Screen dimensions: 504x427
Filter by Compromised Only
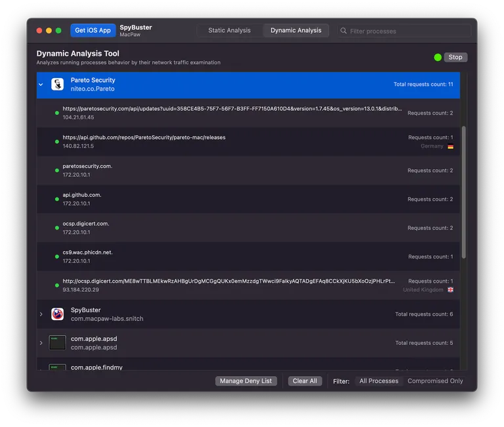coord(435,380)
